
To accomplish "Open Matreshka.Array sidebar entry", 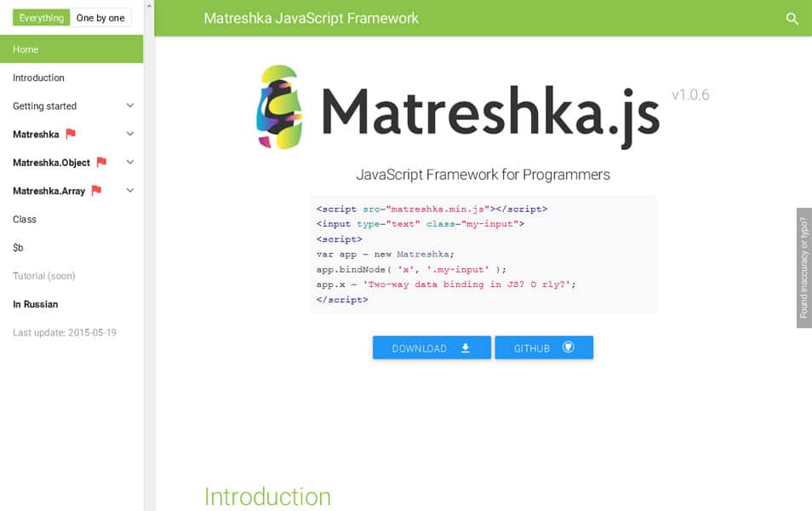I will [x=49, y=191].
